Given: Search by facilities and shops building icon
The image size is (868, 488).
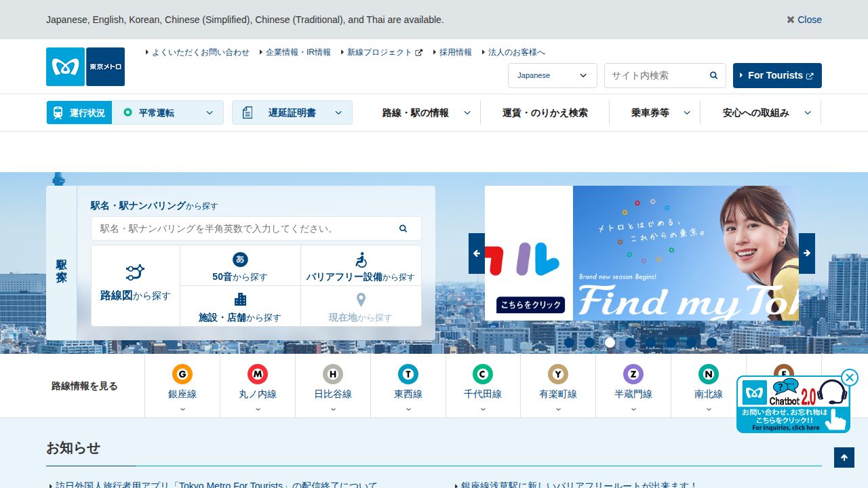Looking at the screenshot, I should [x=240, y=300].
